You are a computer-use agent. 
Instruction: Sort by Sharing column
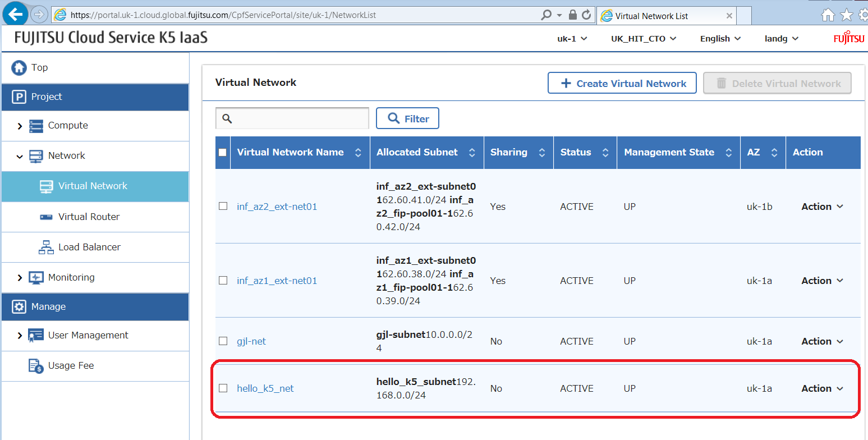542,153
